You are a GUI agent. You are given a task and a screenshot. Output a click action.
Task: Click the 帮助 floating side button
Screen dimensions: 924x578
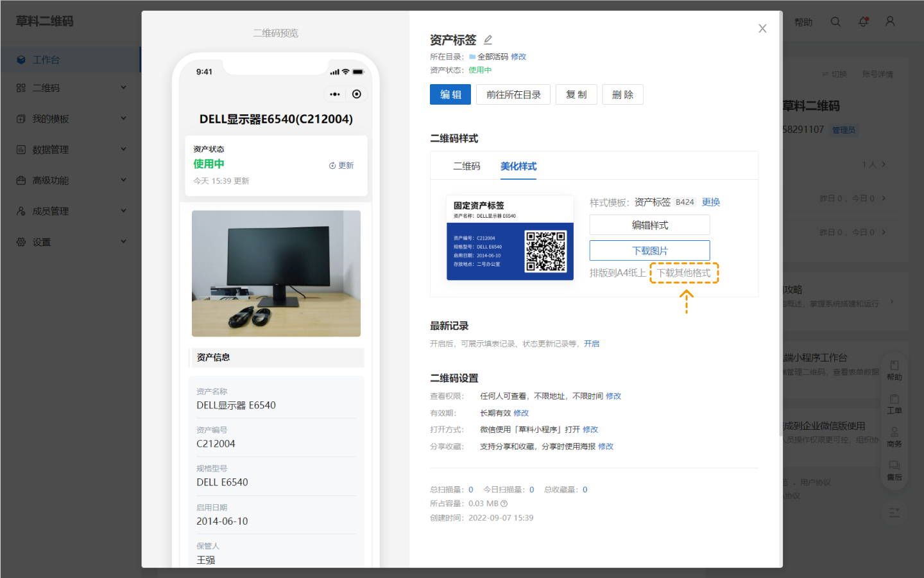click(894, 371)
